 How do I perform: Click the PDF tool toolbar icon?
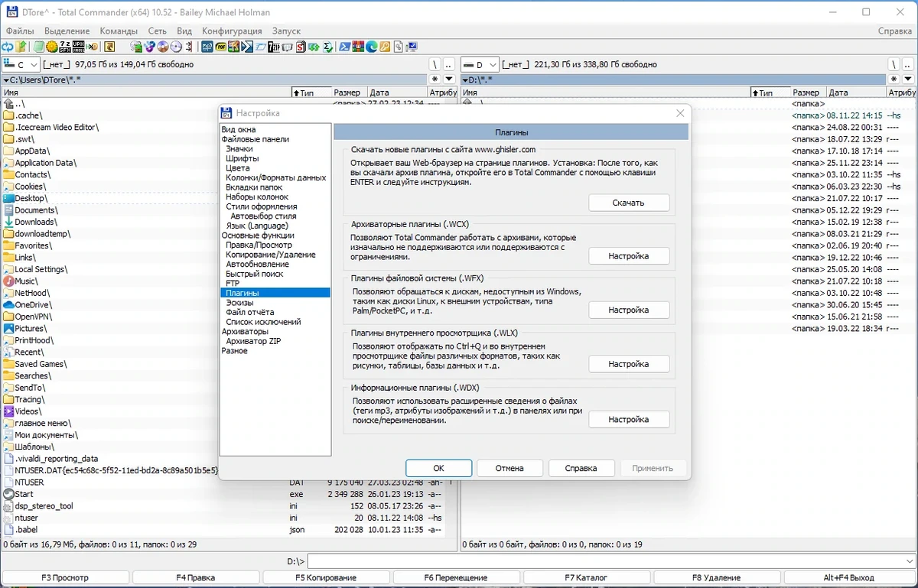[x=220, y=47]
